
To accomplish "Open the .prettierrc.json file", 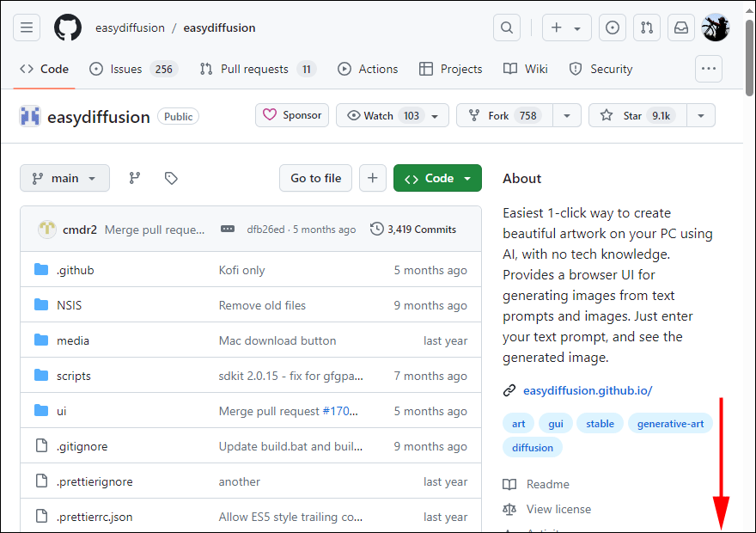I will click(x=94, y=517).
